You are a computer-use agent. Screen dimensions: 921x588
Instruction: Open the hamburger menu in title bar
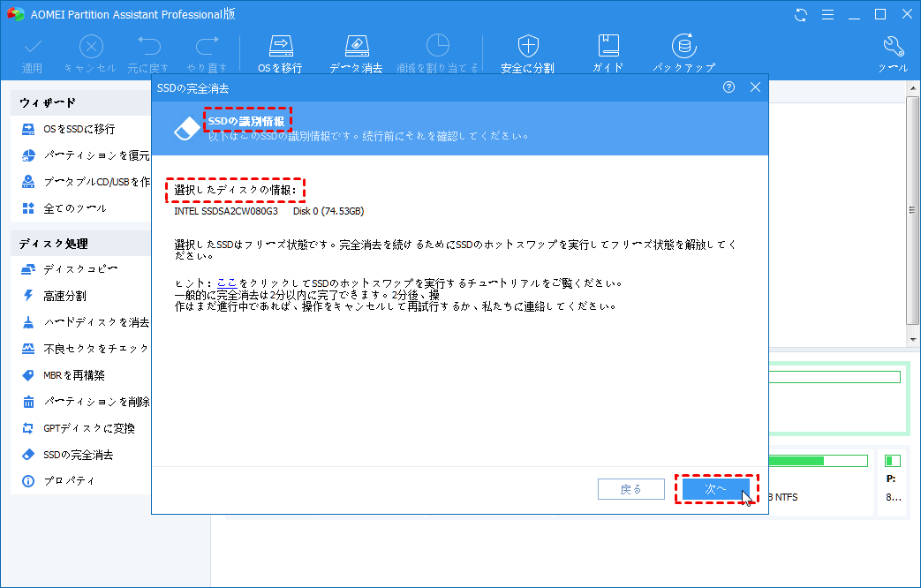827,15
